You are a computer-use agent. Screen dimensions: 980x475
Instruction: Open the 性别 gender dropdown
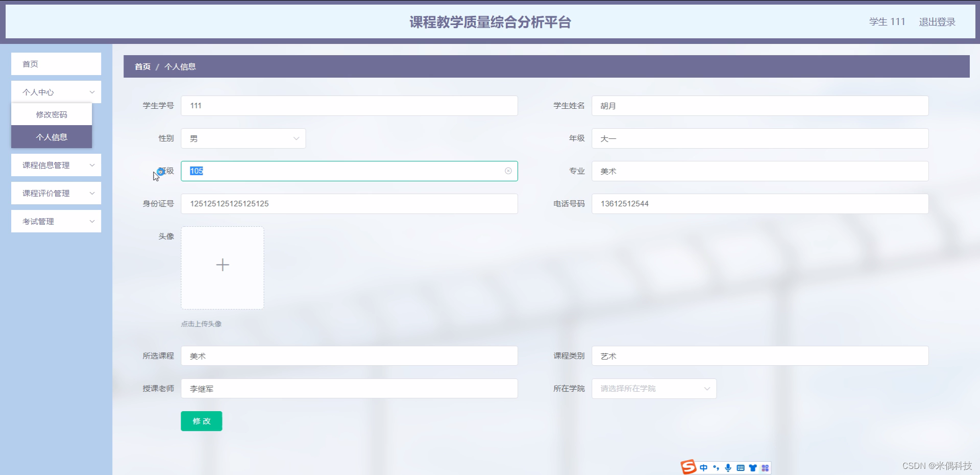243,138
